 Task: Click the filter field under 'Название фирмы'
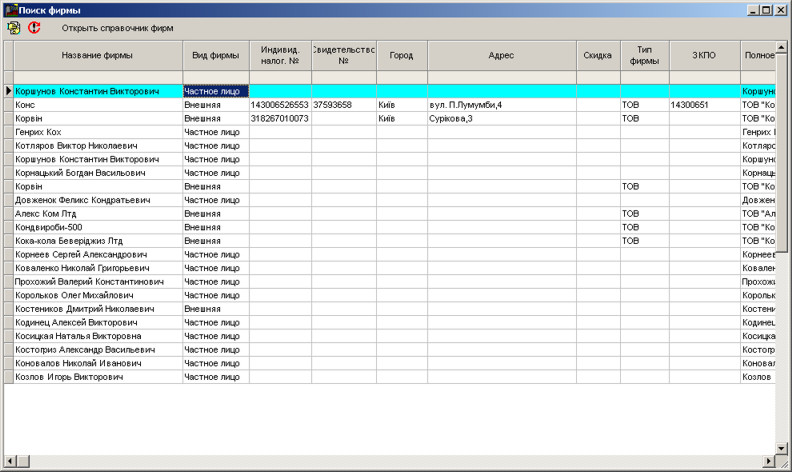pos(97,77)
